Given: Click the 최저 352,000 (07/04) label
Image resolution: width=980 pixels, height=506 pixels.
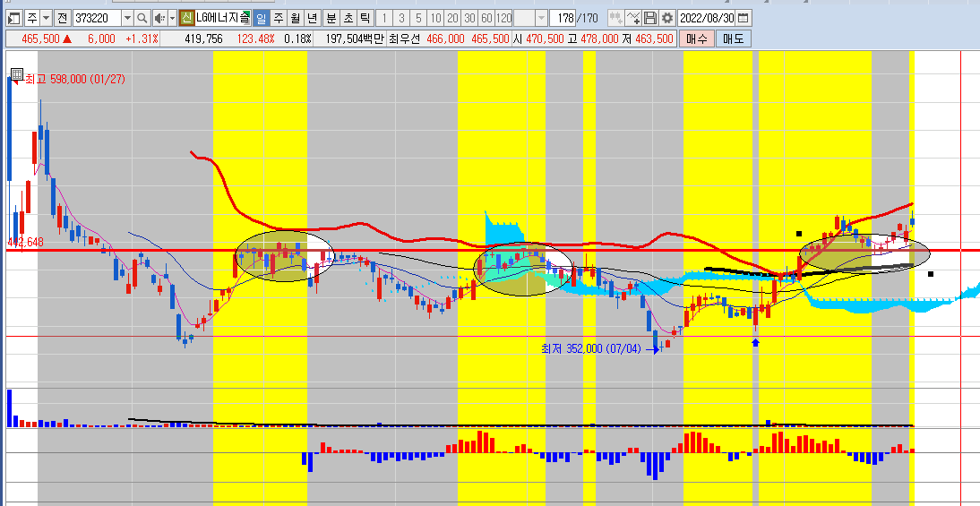Looking at the screenshot, I should point(590,348).
